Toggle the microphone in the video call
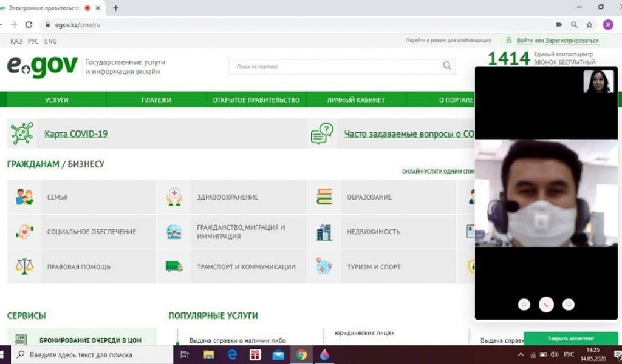Image resolution: width=622 pixels, height=364 pixels. pyautogui.click(x=568, y=305)
